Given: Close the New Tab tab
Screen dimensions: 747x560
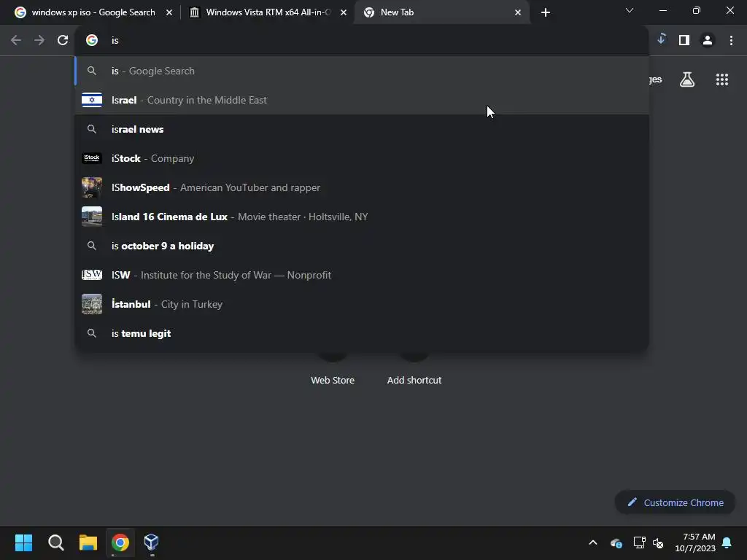Looking at the screenshot, I should tap(518, 12).
